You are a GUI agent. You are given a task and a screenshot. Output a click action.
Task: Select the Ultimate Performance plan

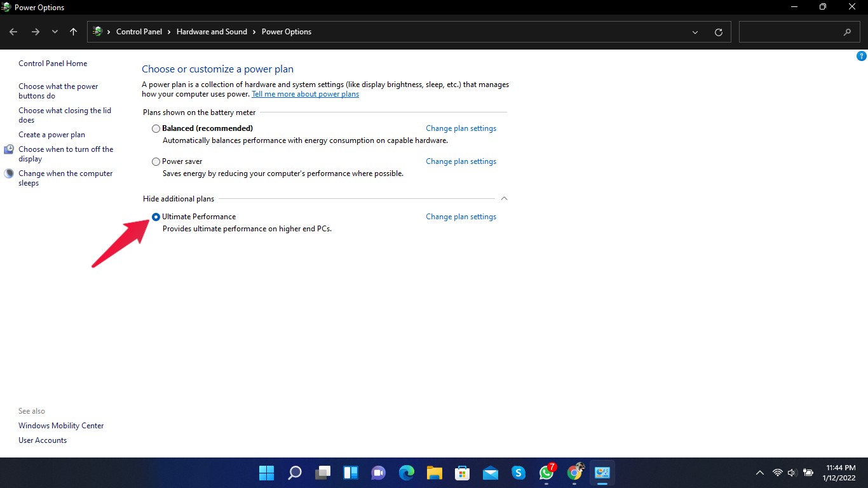(x=156, y=217)
